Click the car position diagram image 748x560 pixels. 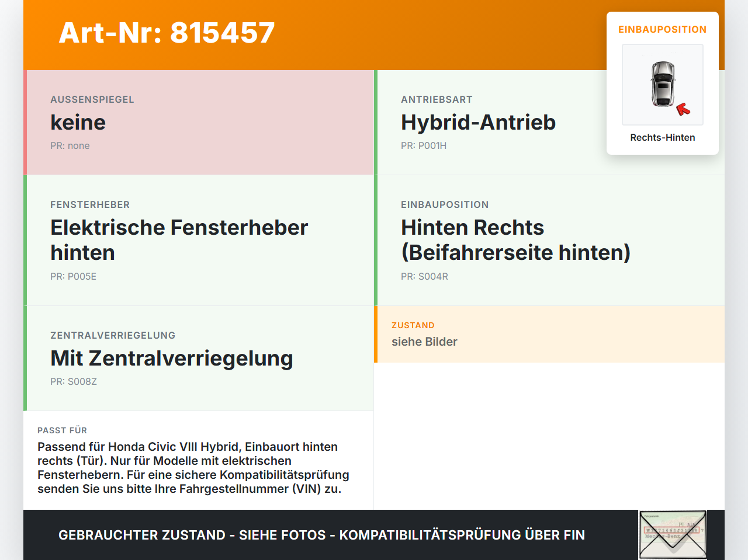tap(663, 85)
